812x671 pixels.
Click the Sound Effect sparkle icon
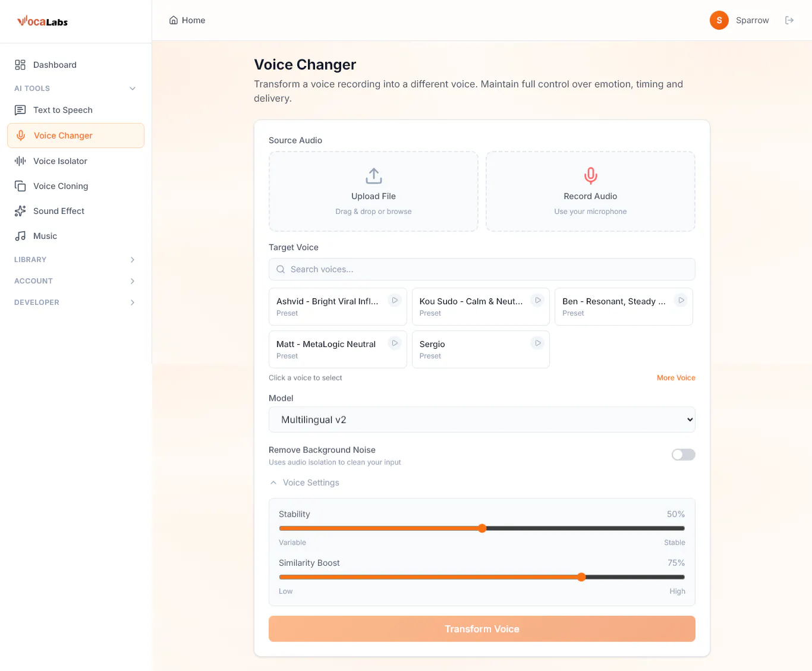click(x=20, y=211)
